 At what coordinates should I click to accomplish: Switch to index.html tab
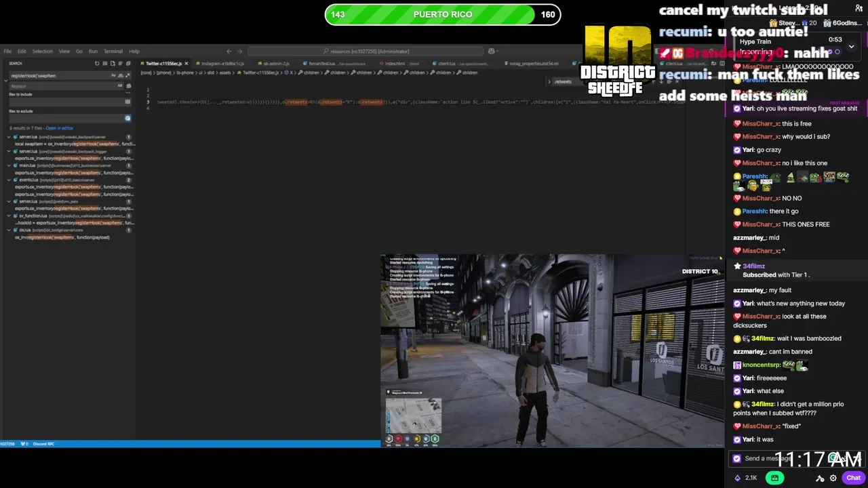(400, 63)
